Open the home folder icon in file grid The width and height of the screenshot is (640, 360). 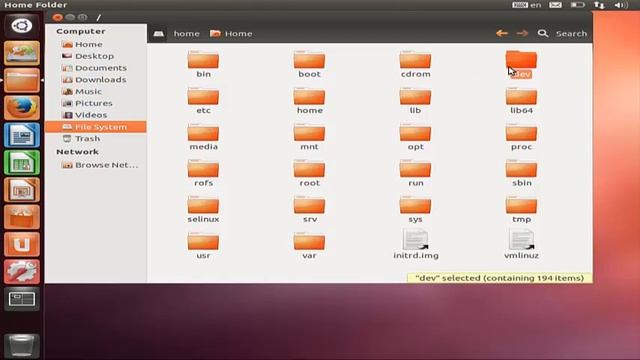pos(309,100)
